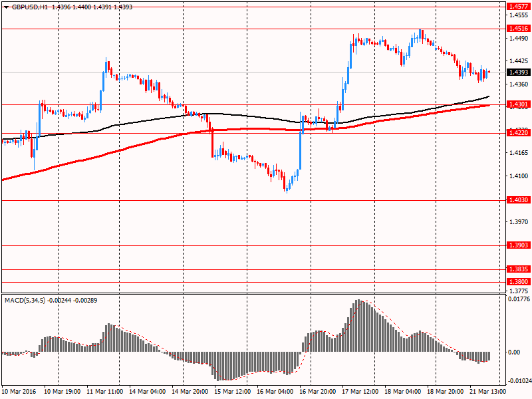Click the MACD zero level 0.00 label
This screenshot has height=399, width=532.
(x=514, y=352)
